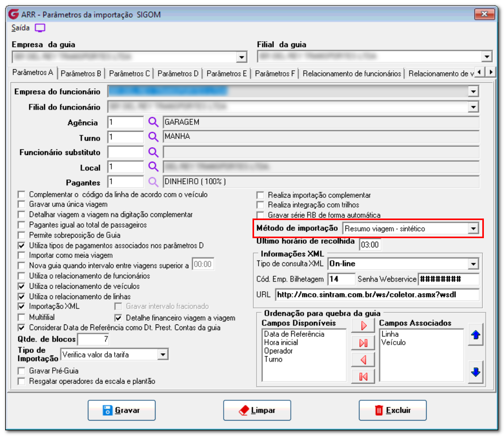Enable Realiza integração com trilhos
The width and height of the screenshot is (504, 436).
(x=260, y=205)
